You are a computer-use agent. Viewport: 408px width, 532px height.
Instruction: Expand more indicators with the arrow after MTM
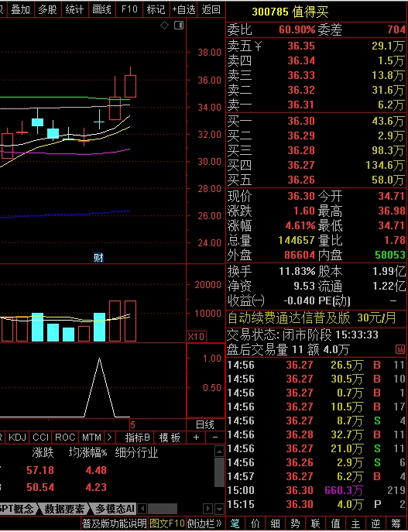[x=109, y=438]
